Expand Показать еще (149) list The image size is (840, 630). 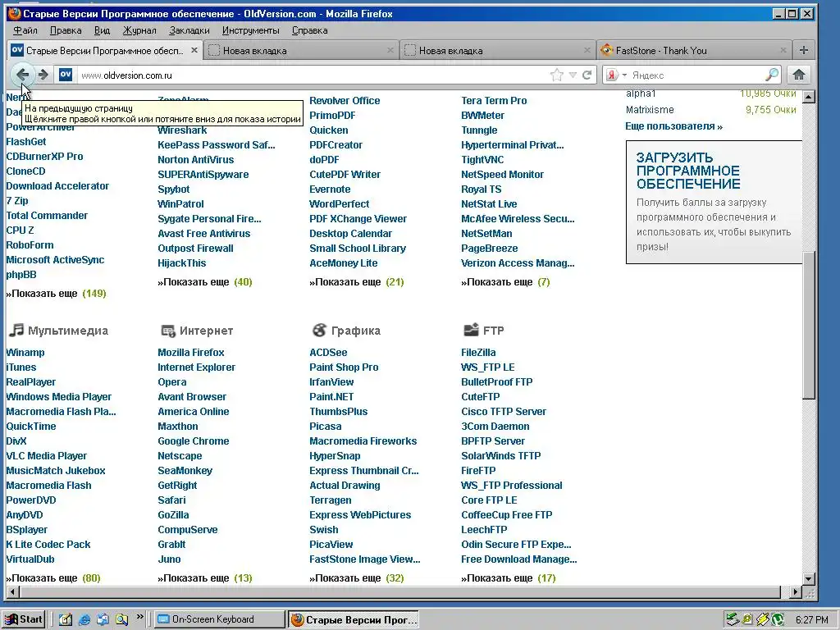pyautogui.click(x=57, y=294)
